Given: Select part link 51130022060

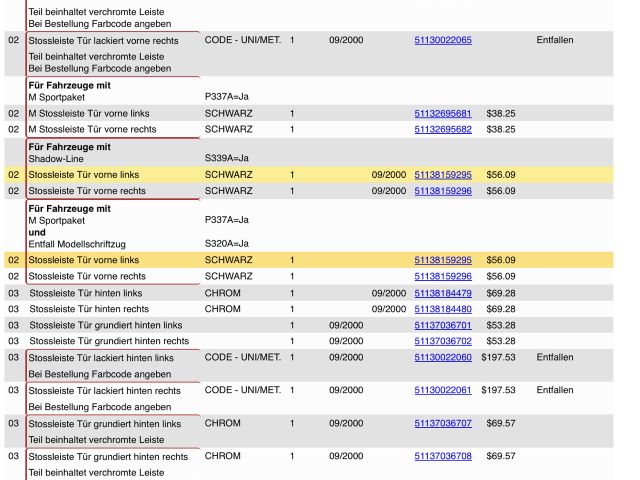Looking at the screenshot, I should coord(443,357).
